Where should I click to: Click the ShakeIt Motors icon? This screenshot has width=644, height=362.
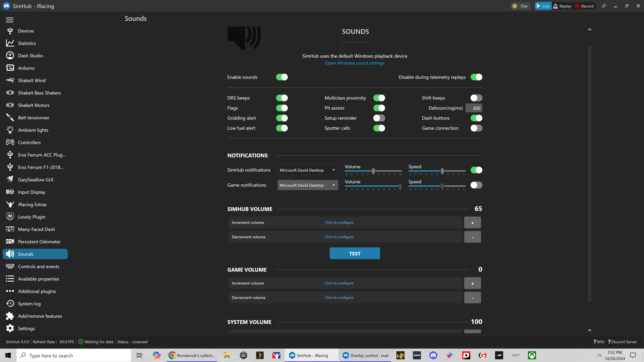pos(10,105)
